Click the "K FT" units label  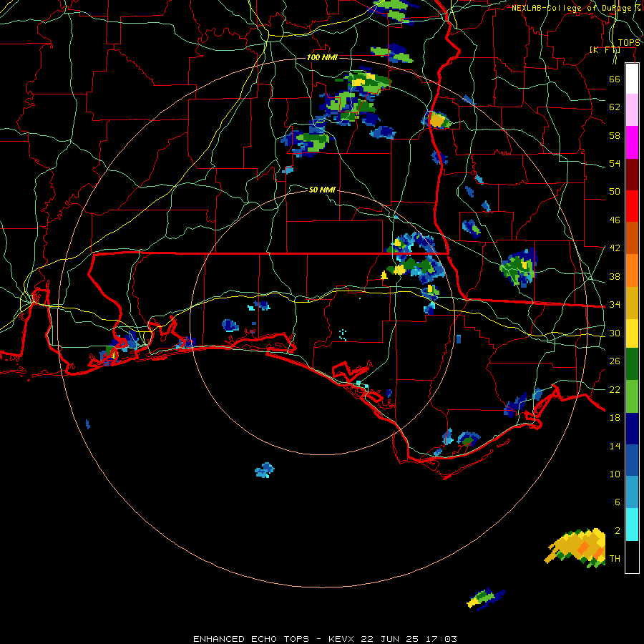(605, 49)
